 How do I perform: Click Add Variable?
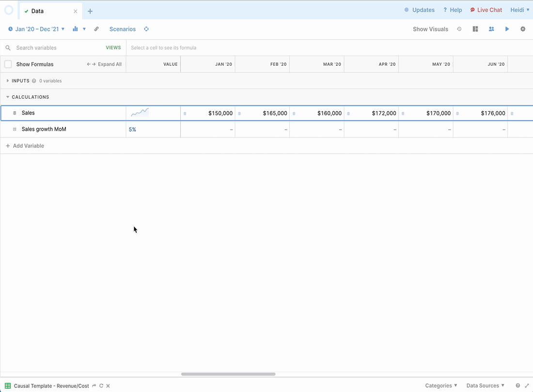(x=25, y=146)
